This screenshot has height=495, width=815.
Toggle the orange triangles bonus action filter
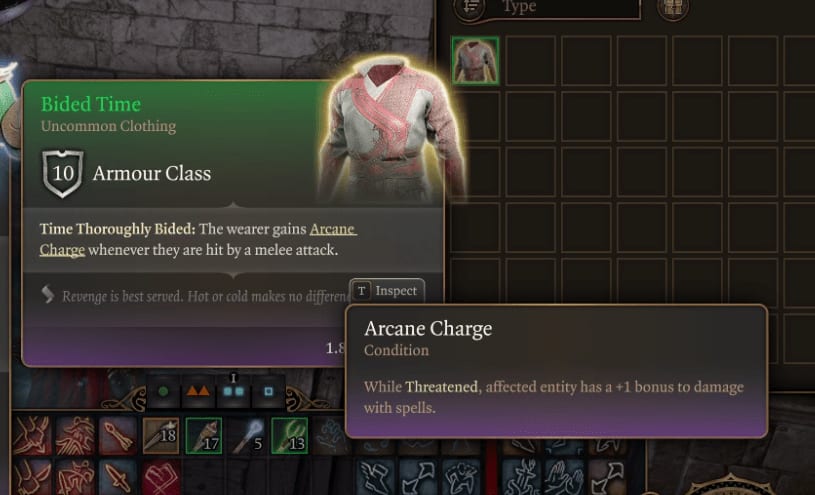tap(198, 391)
